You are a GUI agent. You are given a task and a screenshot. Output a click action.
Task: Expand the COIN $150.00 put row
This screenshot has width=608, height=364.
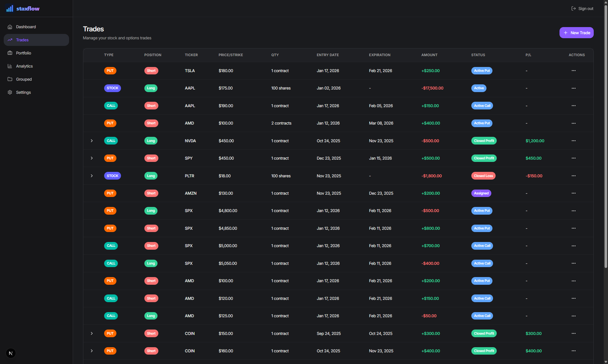click(x=92, y=334)
